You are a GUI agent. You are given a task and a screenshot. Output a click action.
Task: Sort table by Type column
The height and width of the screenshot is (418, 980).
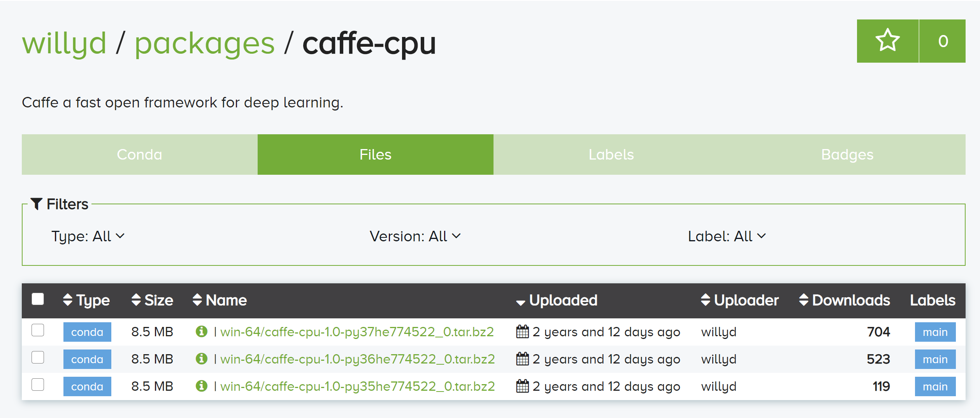click(x=86, y=300)
